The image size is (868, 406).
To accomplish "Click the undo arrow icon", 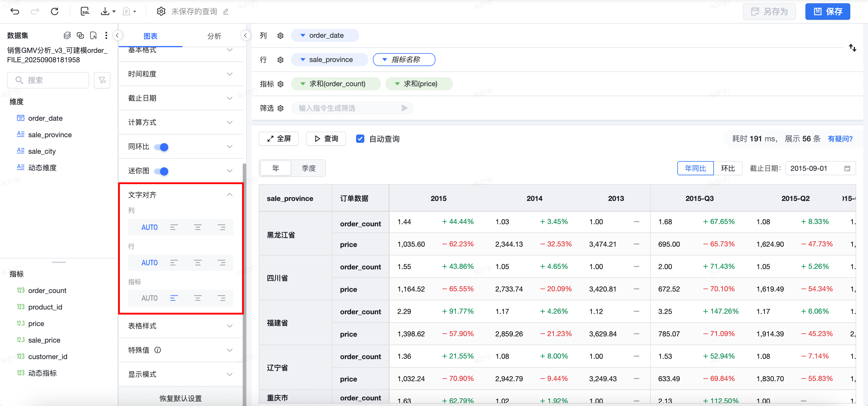I will click(15, 12).
